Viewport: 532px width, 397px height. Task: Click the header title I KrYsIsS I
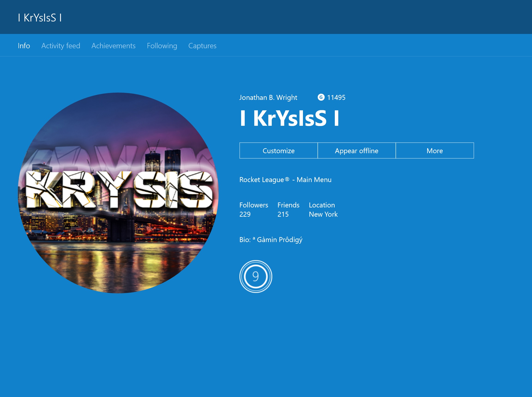40,18
